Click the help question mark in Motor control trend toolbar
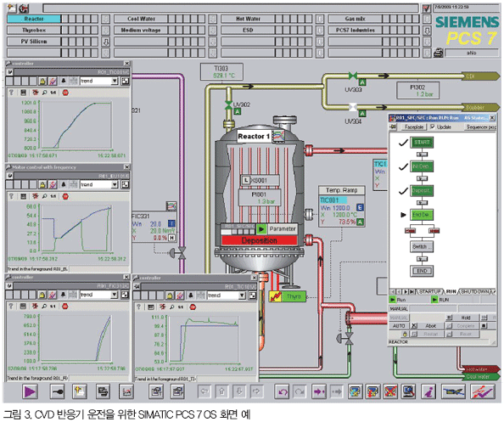Screen dimensions: 504x422 pyautogui.click(x=12, y=196)
